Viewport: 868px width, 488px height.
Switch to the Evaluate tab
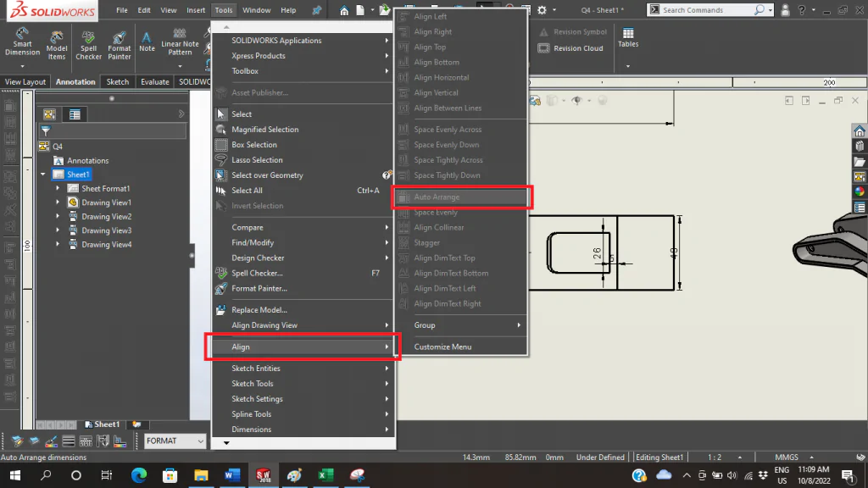(154, 82)
